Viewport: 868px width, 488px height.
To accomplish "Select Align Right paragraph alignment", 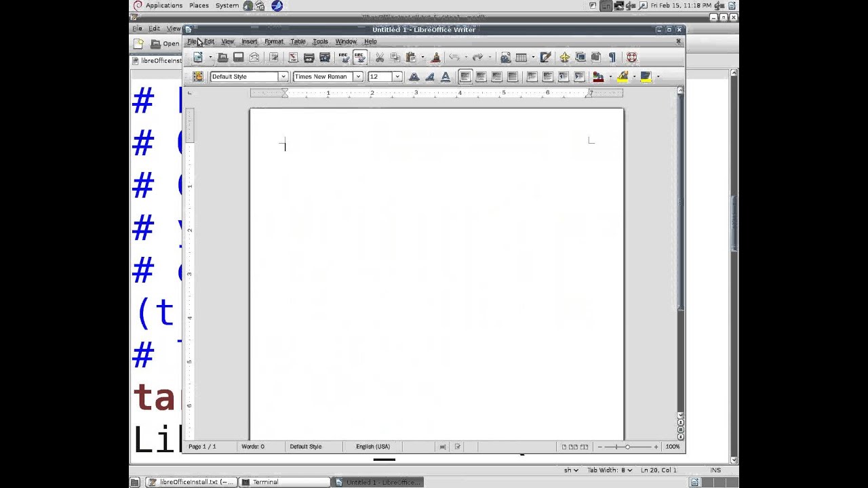I will pos(496,77).
